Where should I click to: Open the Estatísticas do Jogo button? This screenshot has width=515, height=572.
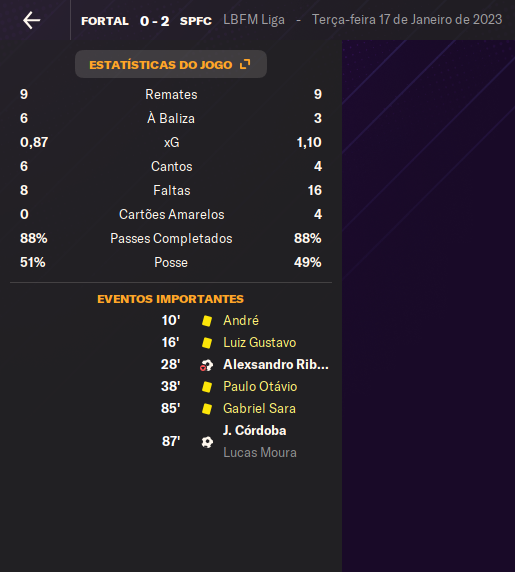[x=171, y=64]
